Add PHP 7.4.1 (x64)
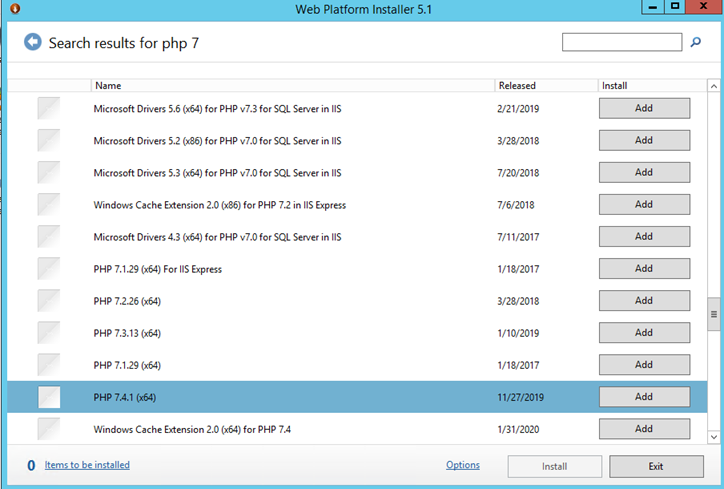This screenshot has height=489, width=724. [x=644, y=397]
